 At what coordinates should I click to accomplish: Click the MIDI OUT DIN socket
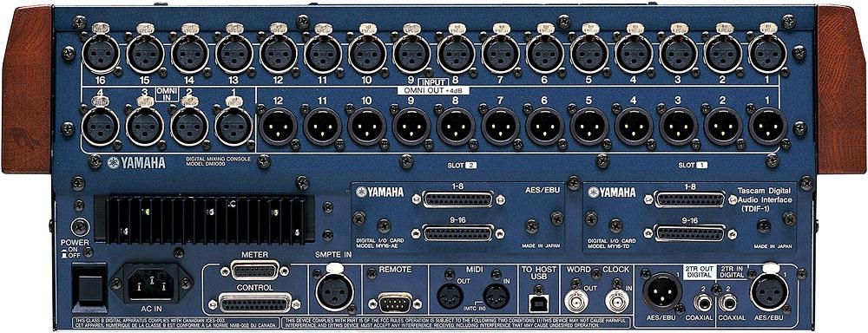(450, 297)
